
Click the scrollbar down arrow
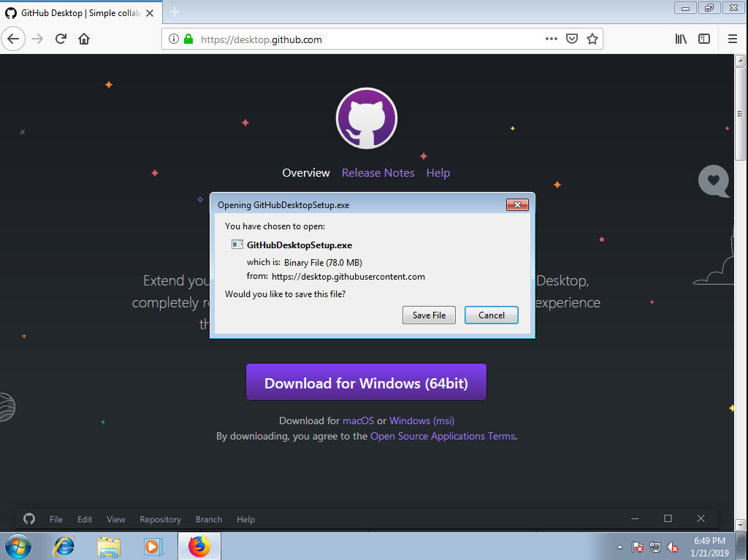point(740,525)
